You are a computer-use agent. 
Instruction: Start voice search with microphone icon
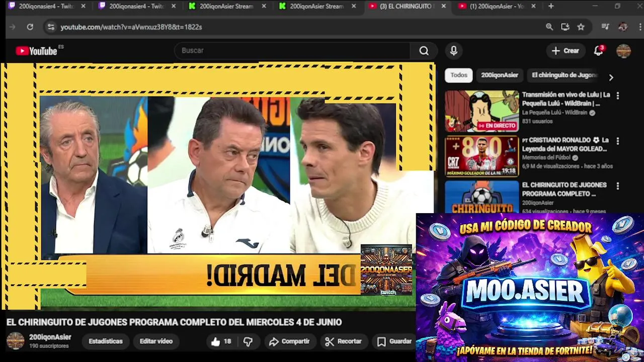pyautogui.click(x=454, y=51)
